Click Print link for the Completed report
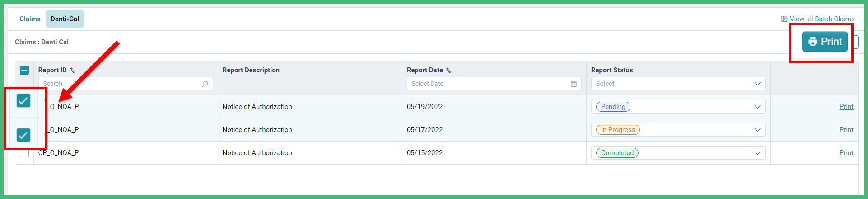The height and width of the screenshot is (199, 868). (x=846, y=153)
